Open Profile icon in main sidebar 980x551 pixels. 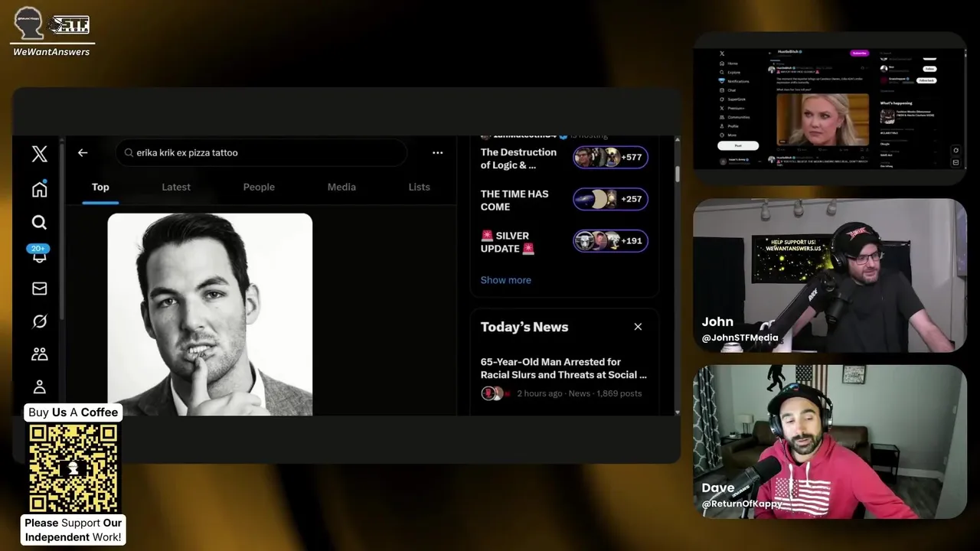pyautogui.click(x=40, y=387)
